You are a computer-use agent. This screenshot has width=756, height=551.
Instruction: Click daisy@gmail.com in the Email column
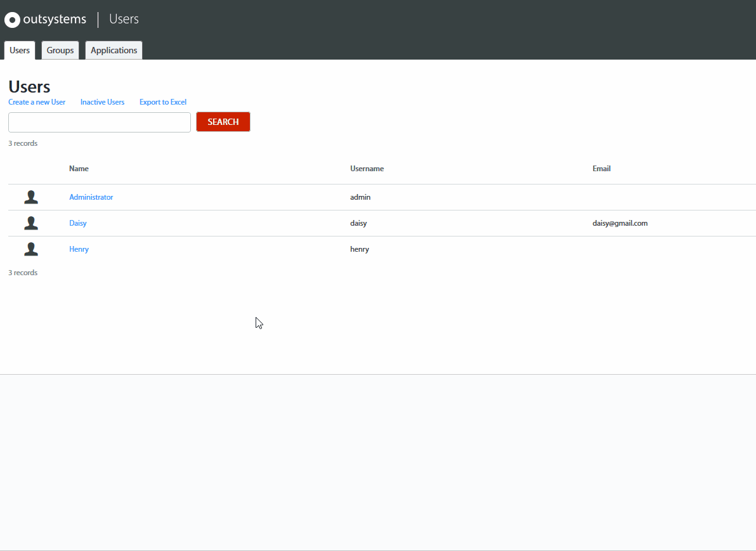(x=620, y=223)
